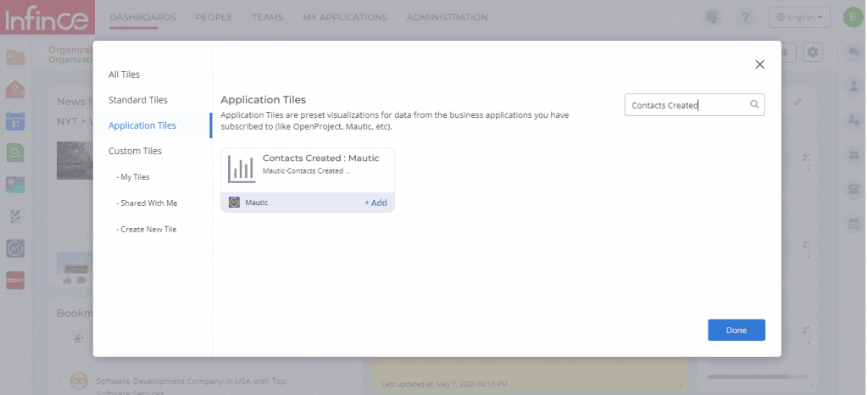Viewport: 868px width, 395px height.
Task: Open the person icon in the right sidebar
Action: tap(854, 86)
